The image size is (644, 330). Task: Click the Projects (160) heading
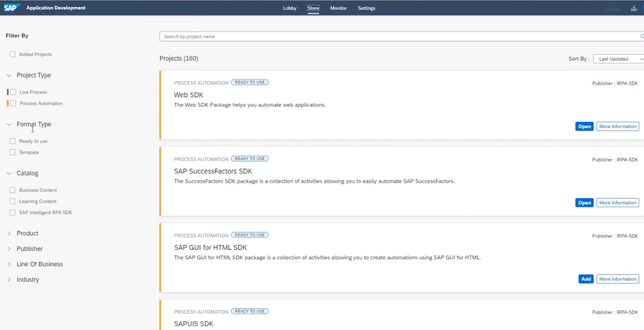(179, 58)
